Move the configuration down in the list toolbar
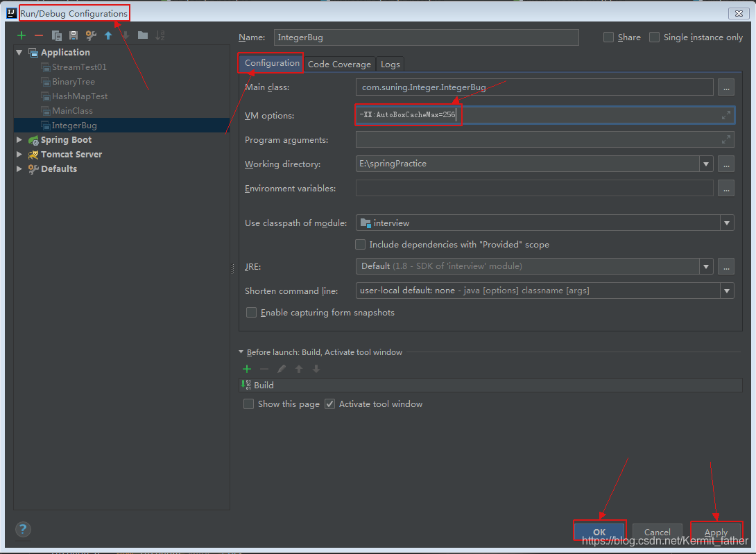Screen dimensions: 756x554 [x=126, y=35]
